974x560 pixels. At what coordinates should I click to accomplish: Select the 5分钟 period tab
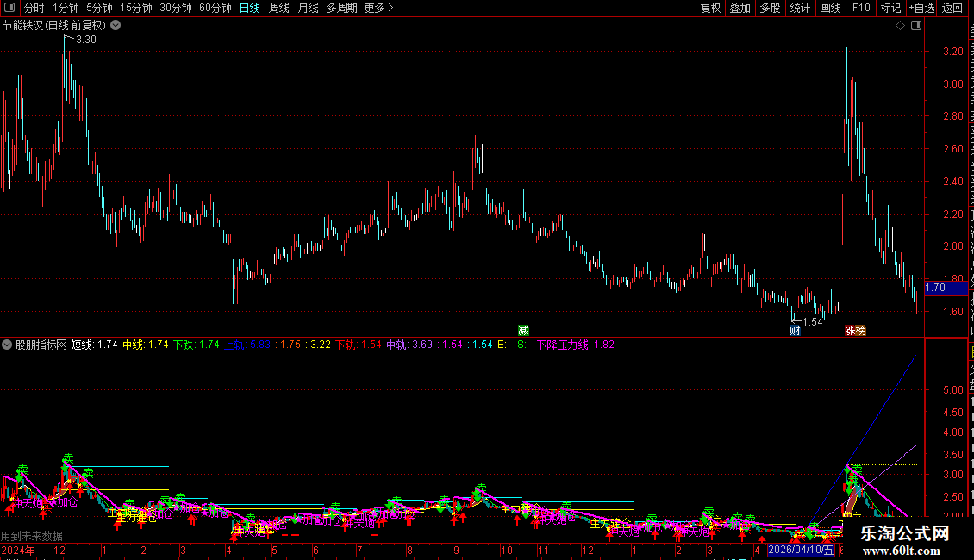tap(99, 8)
